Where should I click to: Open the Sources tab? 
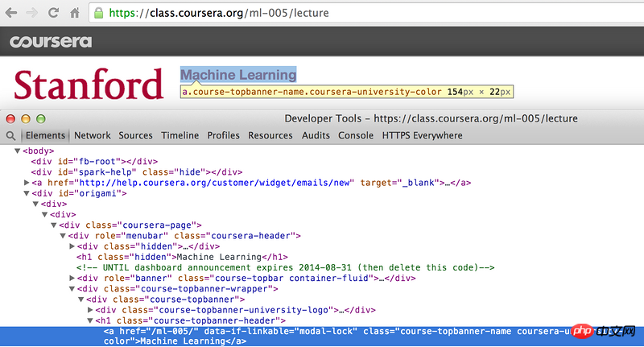[135, 135]
